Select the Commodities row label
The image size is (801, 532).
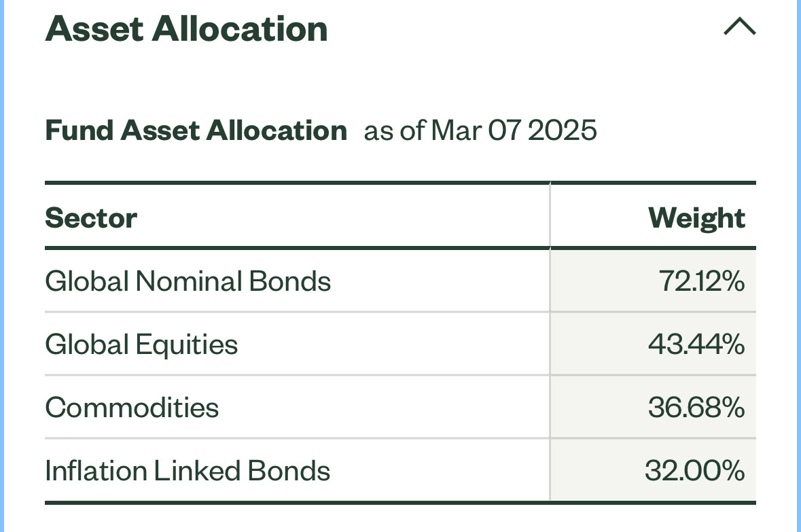click(132, 408)
